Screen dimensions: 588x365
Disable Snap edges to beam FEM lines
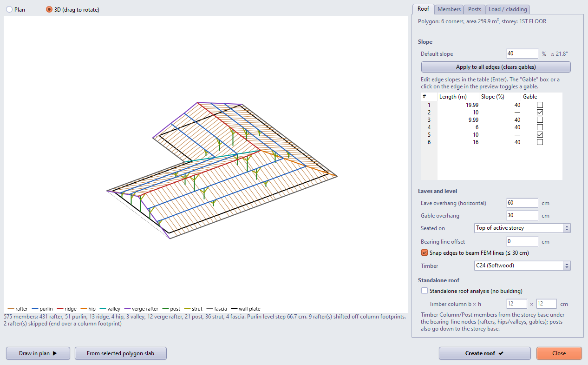(x=424, y=253)
